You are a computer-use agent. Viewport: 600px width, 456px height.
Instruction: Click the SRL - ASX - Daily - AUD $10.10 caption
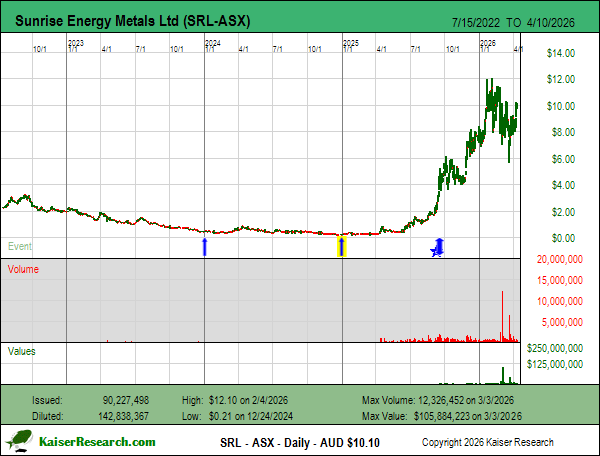(300, 443)
